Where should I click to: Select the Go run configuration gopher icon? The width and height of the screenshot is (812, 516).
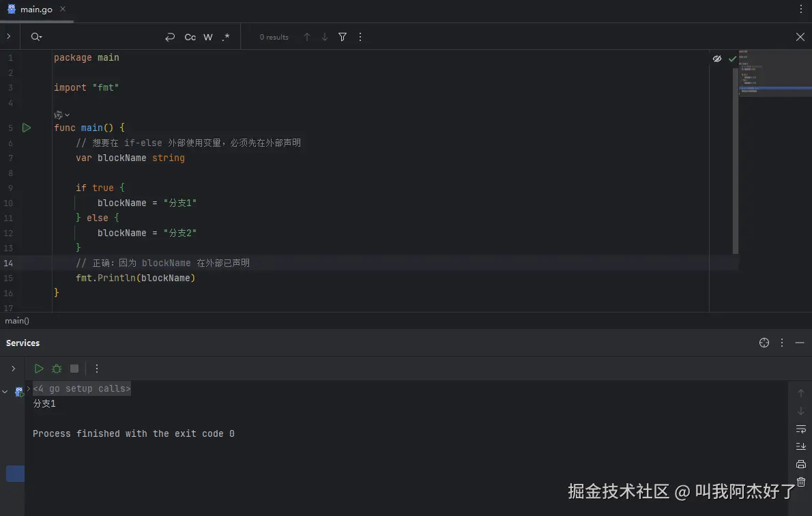coord(19,391)
